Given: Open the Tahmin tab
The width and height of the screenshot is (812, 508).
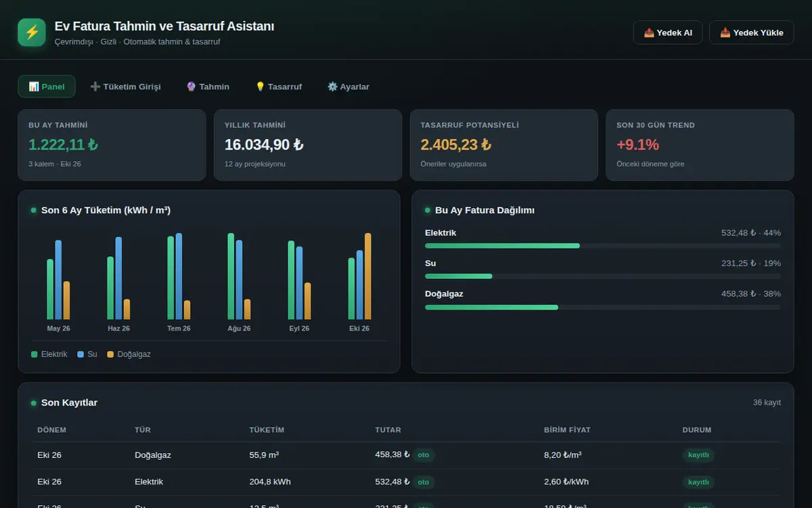Looking at the screenshot, I should coord(208,87).
